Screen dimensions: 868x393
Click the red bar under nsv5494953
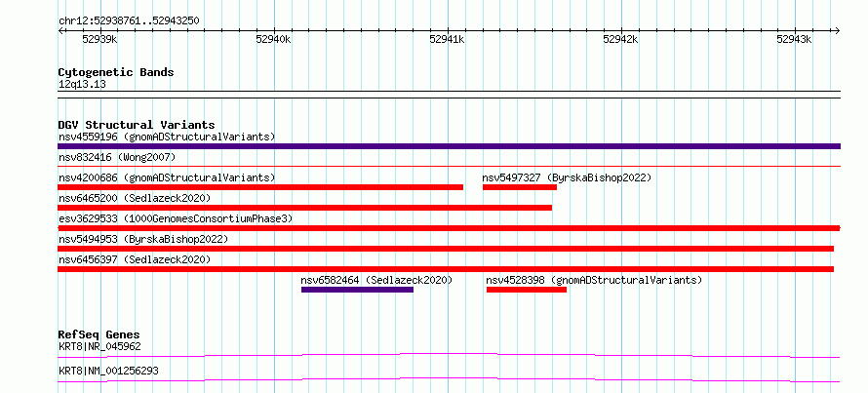coord(446,249)
